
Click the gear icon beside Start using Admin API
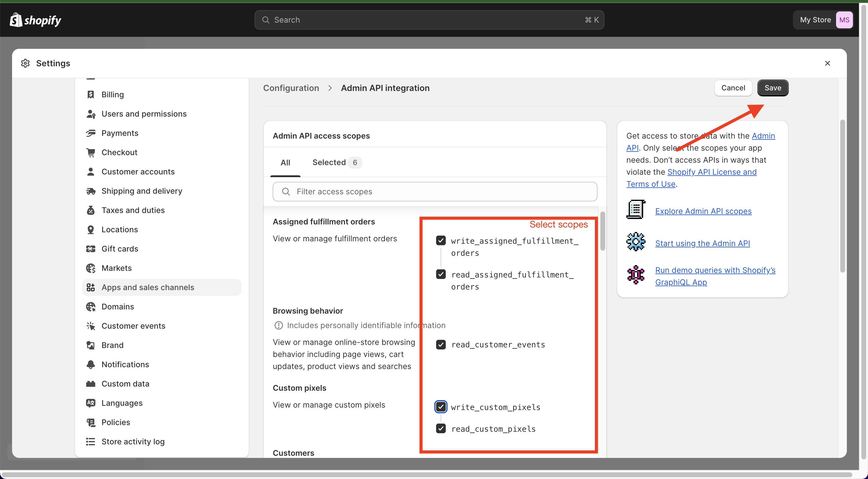click(636, 242)
